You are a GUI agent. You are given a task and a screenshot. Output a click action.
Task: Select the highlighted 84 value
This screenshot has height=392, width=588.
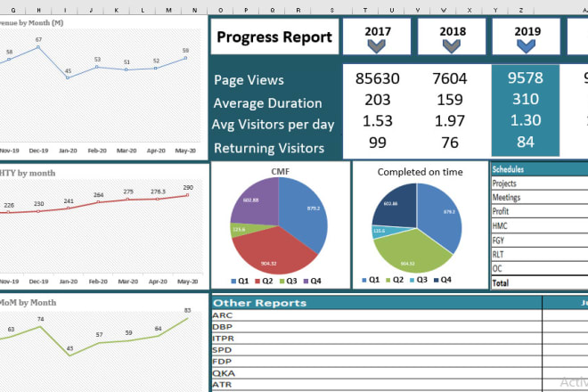tap(526, 142)
